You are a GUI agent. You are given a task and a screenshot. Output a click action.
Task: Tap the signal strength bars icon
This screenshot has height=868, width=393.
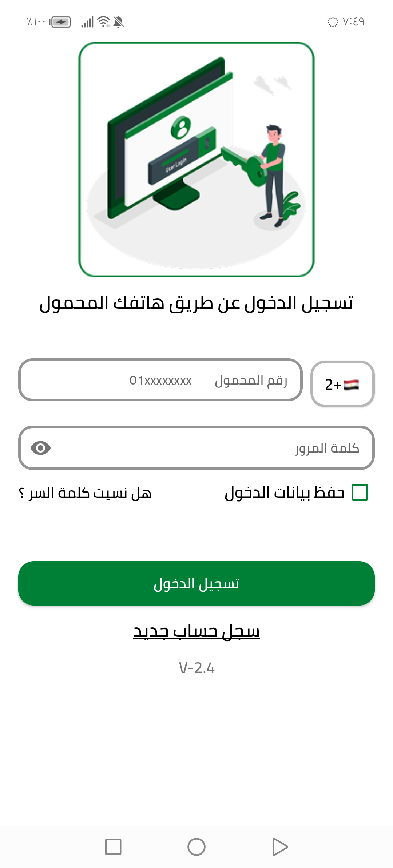88,22
